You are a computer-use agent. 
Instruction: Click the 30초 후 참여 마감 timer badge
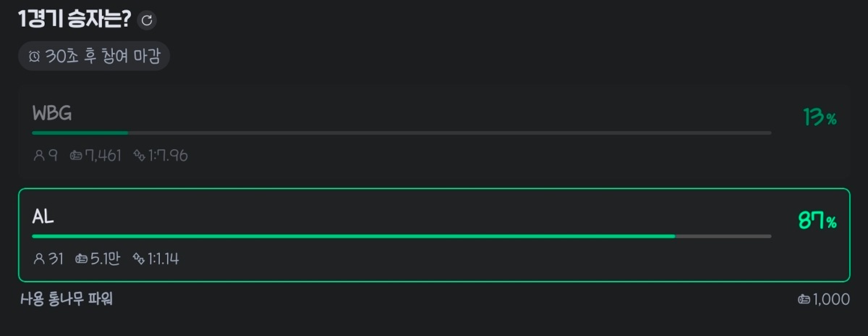pyautogui.click(x=94, y=56)
